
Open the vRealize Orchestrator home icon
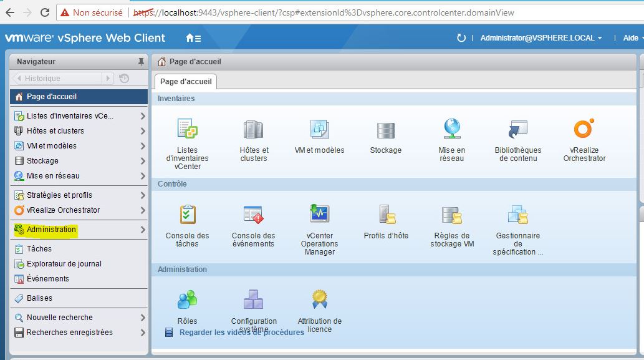point(584,129)
